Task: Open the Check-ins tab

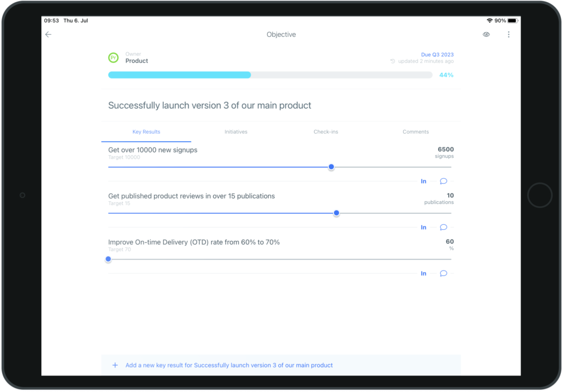Action: 325,132
